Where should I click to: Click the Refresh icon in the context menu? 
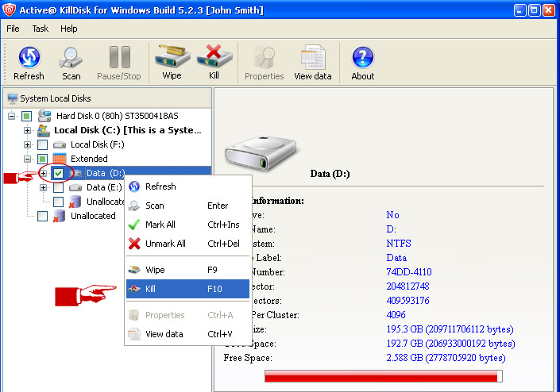pos(134,186)
